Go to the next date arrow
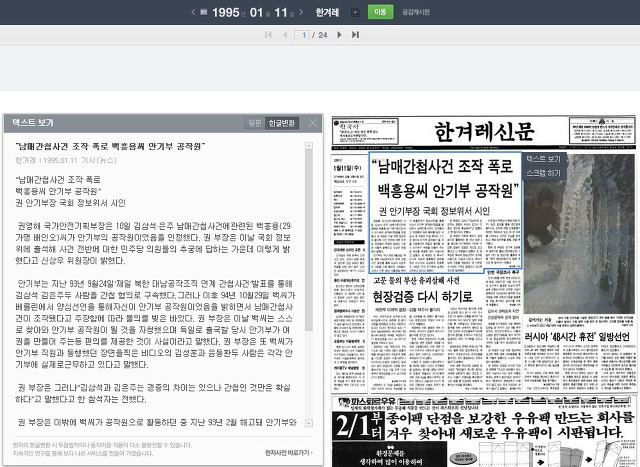Viewport: 640px width, 467px height. pyautogui.click(x=301, y=12)
